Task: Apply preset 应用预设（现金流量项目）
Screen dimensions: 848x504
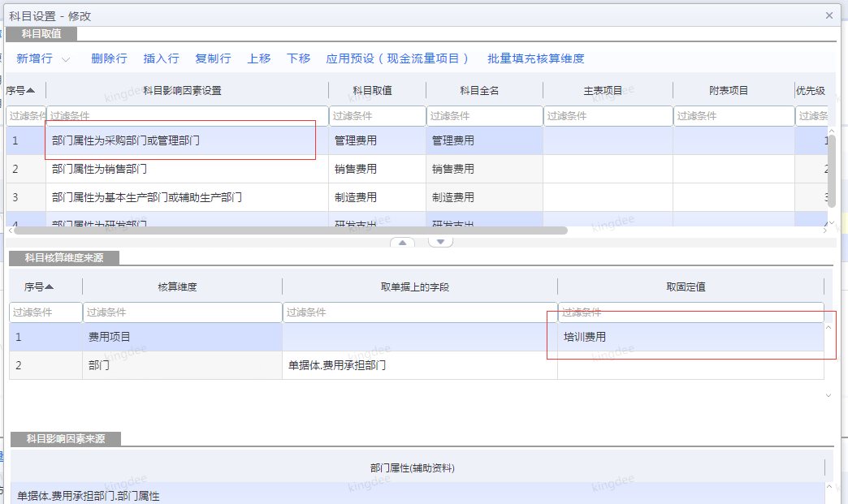Action: (x=398, y=58)
